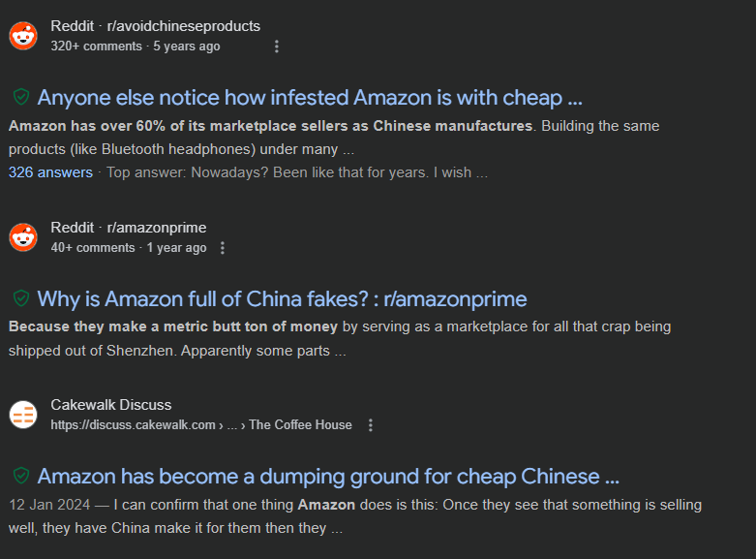The width and height of the screenshot is (756, 559).
Task: Open three-dot menu for r/avoidchineseproducts result
Action: pos(277,47)
